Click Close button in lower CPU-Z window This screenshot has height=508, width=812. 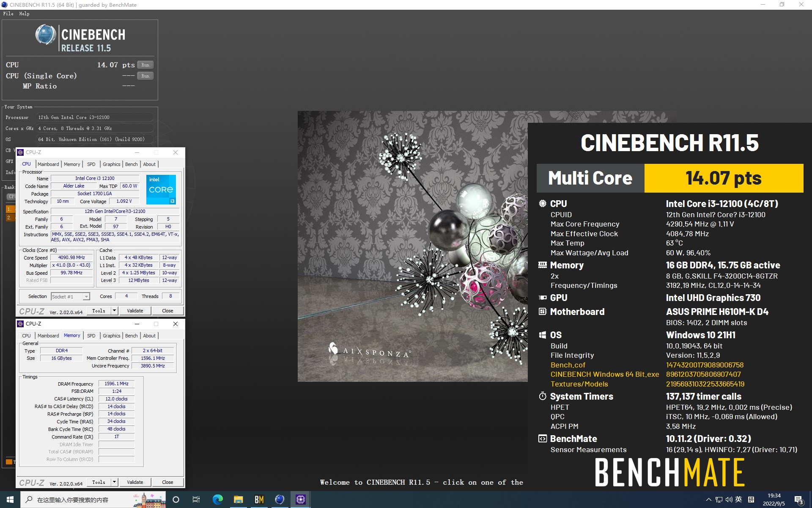click(x=167, y=482)
